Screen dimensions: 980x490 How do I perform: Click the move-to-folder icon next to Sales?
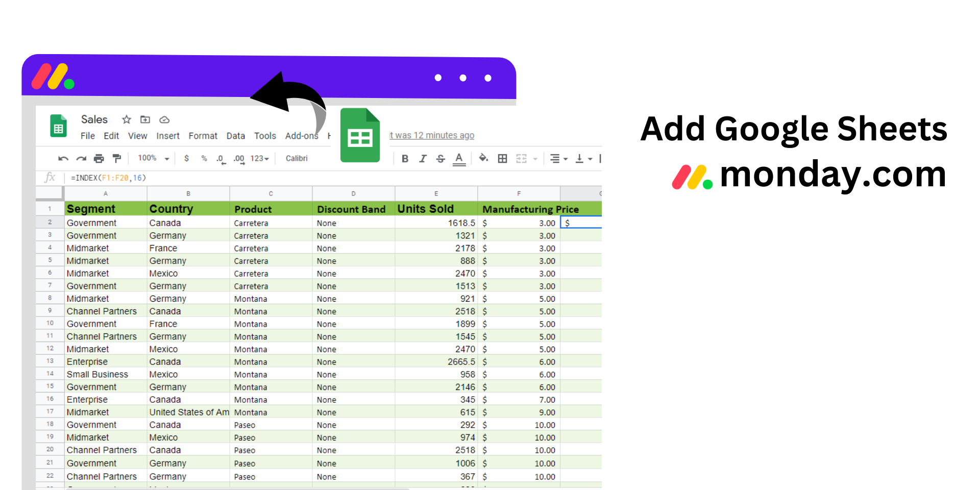[145, 119]
